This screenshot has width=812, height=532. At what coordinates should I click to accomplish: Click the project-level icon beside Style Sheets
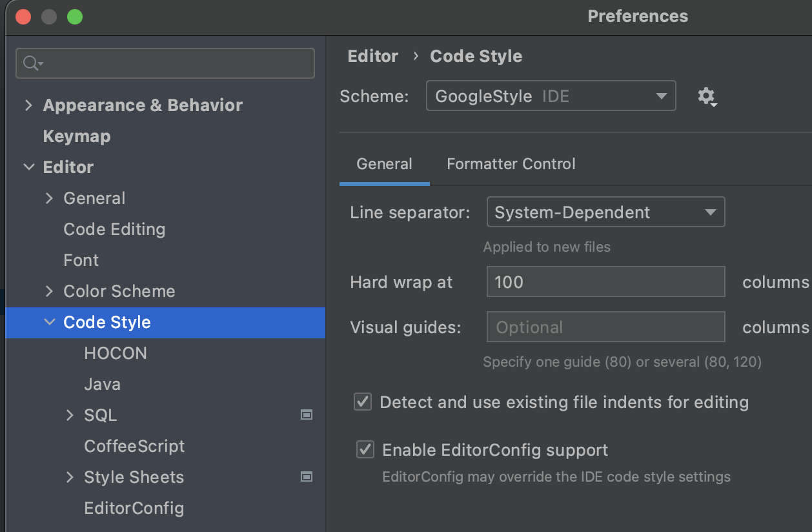pyautogui.click(x=307, y=477)
